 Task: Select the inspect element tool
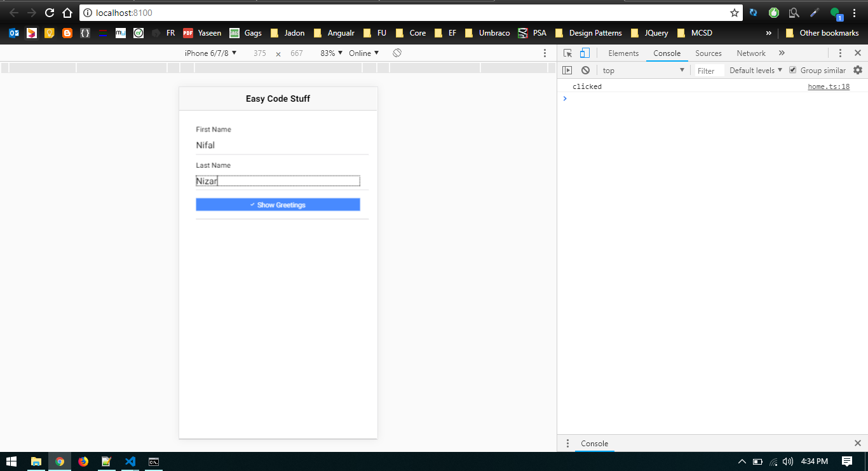click(x=567, y=53)
